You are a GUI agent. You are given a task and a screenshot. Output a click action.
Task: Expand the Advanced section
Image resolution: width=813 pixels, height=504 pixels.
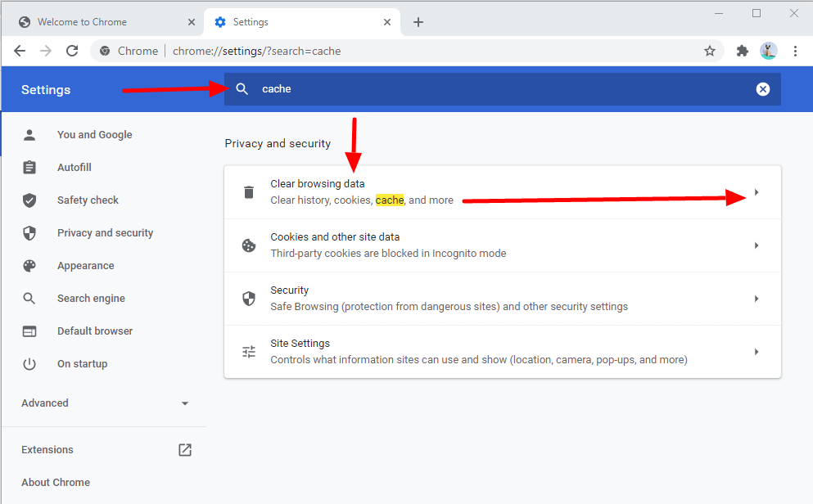pyautogui.click(x=104, y=403)
